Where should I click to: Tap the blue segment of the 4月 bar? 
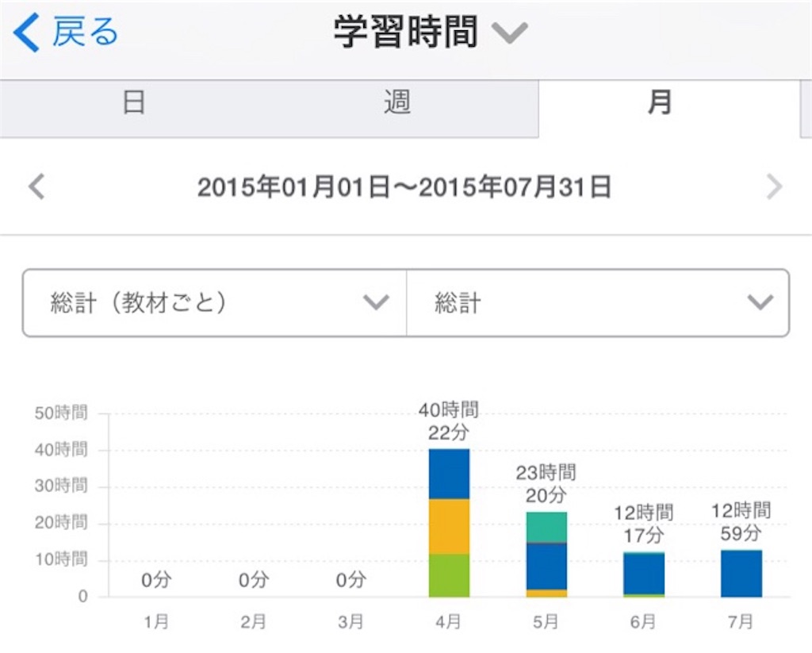point(449,474)
